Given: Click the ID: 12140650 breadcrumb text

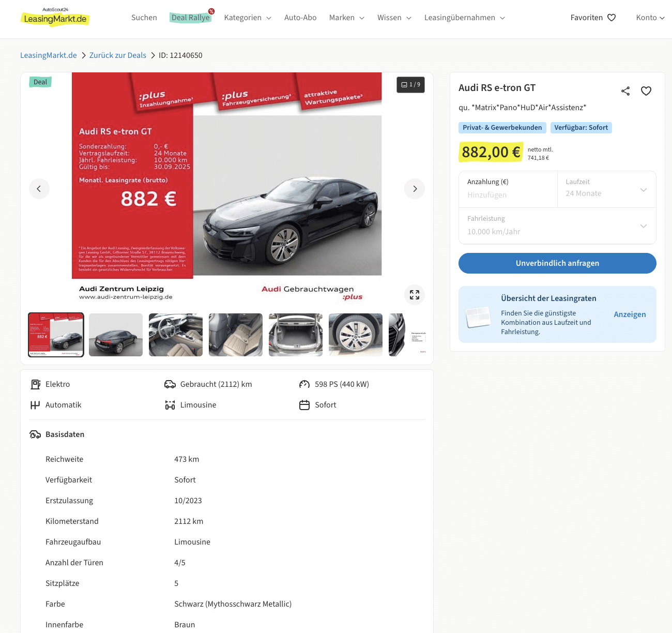Looking at the screenshot, I should coord(180,55).
